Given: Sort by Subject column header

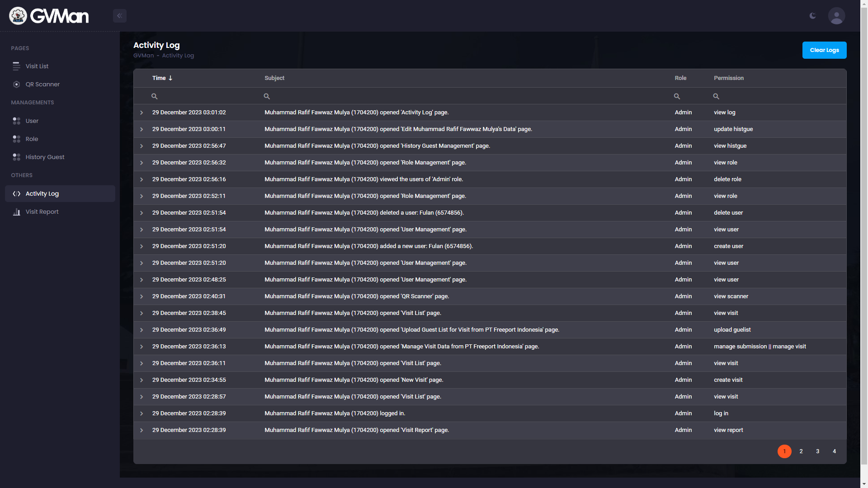Looking at the screenshot, I should click(274, 78).
